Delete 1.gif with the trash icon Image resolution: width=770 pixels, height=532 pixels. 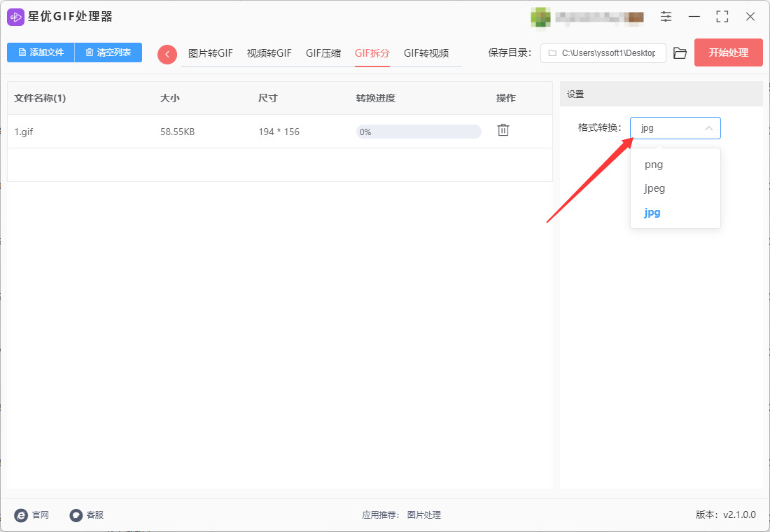(x=503, y=130)
